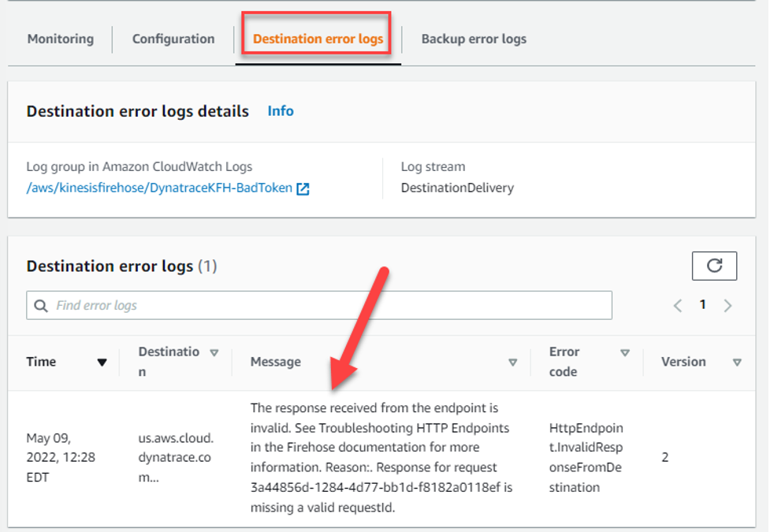Click the refresh icon to reload error logs
The image size is (770, 532).
click(714, 266)
